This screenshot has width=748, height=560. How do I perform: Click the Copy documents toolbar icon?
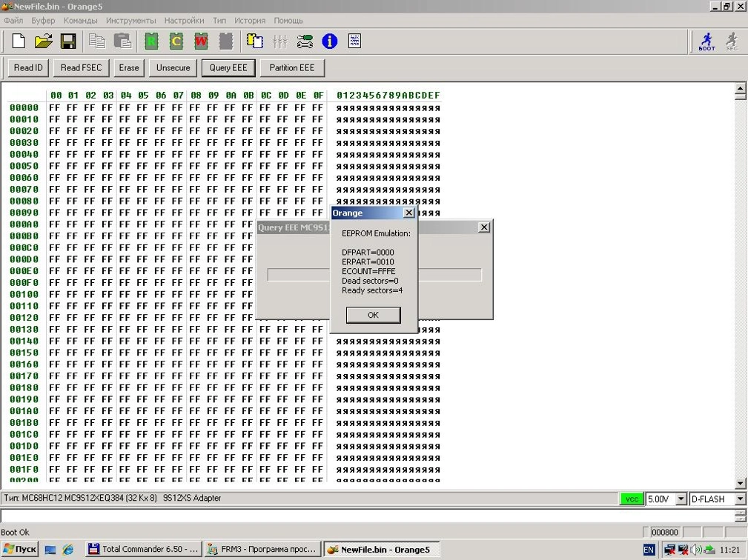[97, 41]
